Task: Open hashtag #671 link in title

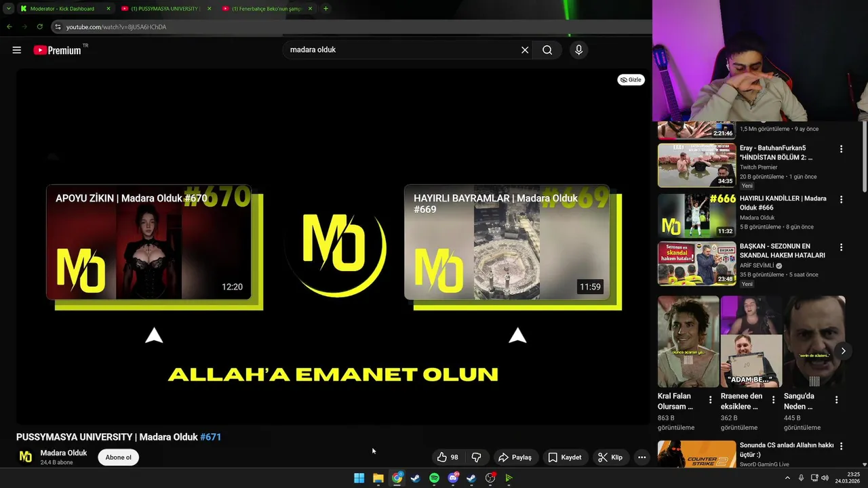Action: point(211,437)
